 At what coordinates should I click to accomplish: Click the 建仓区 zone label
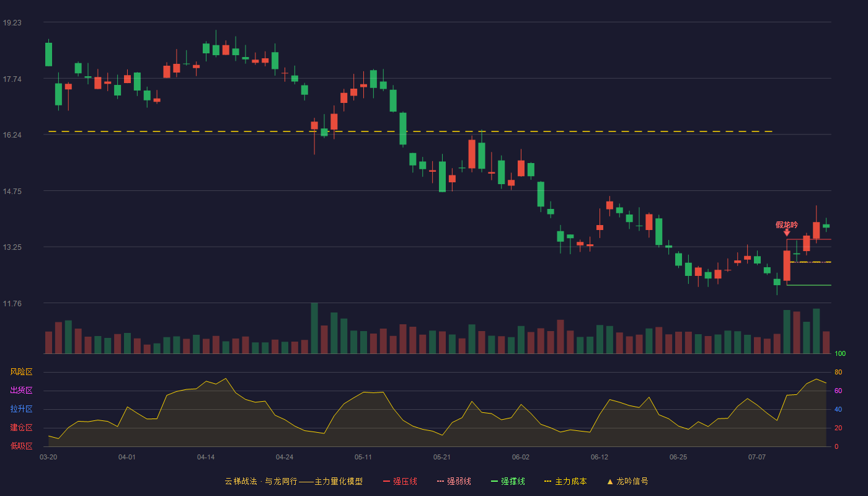click(x=21, y=428)
